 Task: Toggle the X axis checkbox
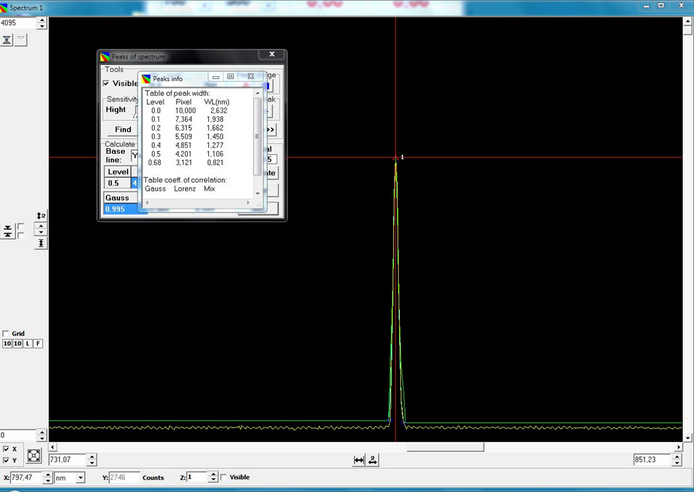click(x=7, y=450)
